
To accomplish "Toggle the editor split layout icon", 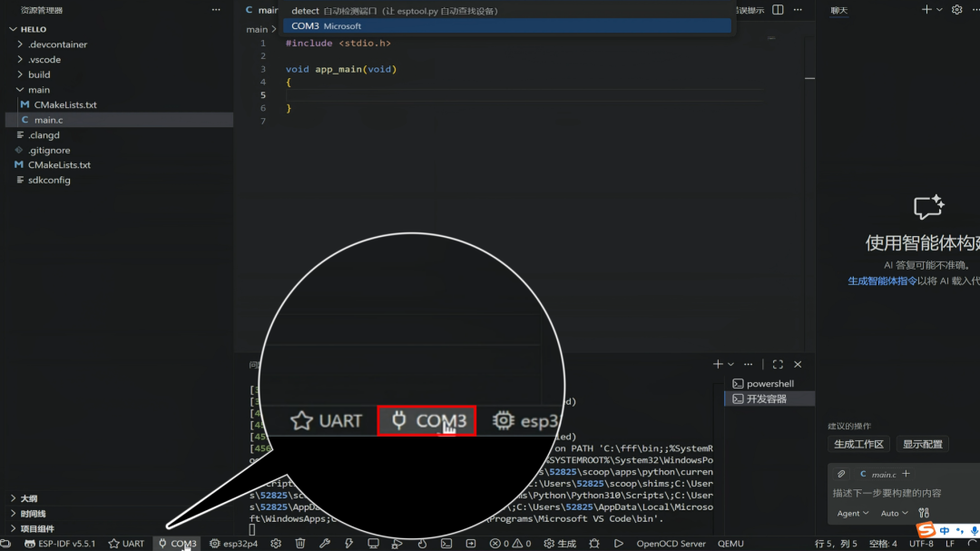I will click(778, 10).
